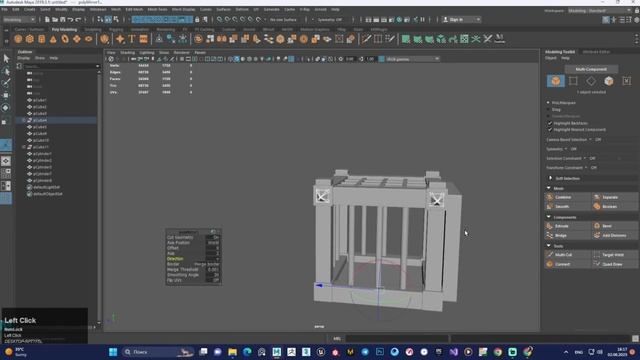640x360 pixels.
Task: Click the Separate button
Action: tap(614, 197)
